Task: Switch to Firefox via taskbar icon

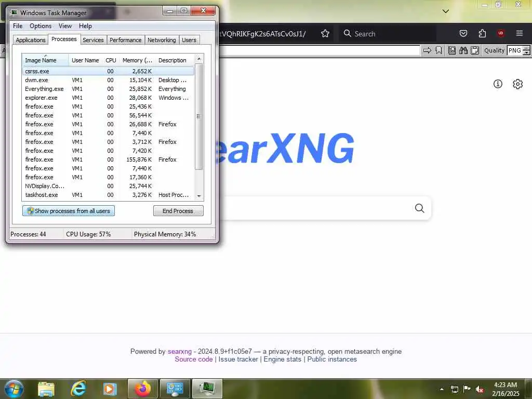Action: pos(142,389)
